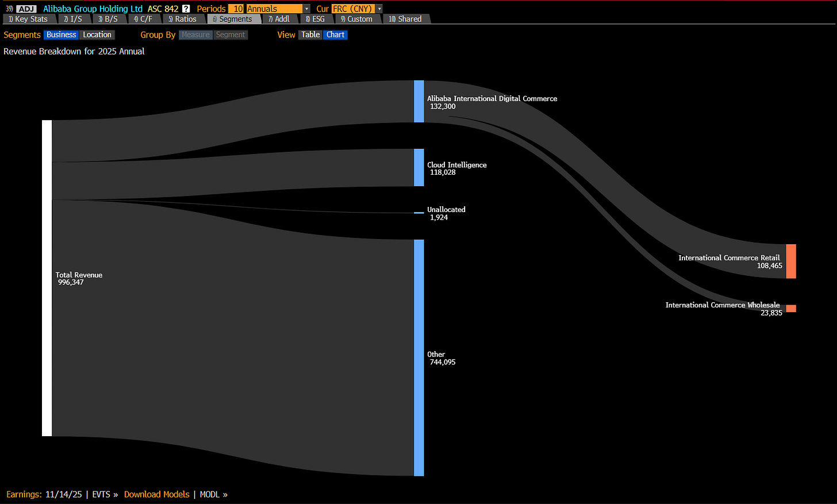837x504 pixels.
Task: Click the FRC (CNY) currency field
Action: coord(354,9)
